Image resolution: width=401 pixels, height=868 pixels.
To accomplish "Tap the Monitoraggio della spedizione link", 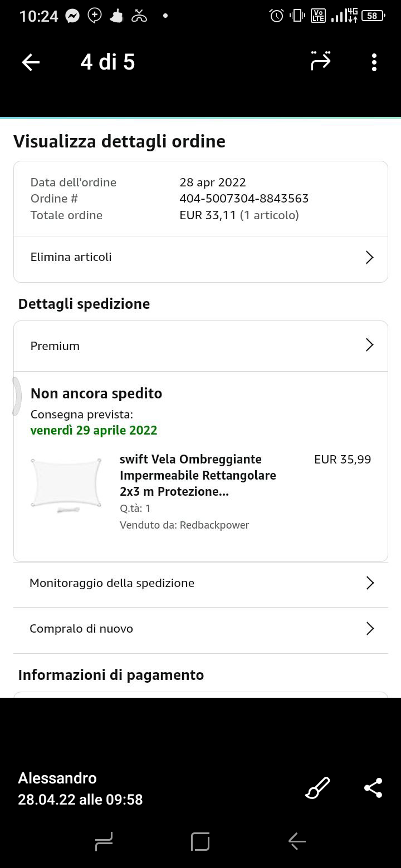I will (x=112, y=583).
